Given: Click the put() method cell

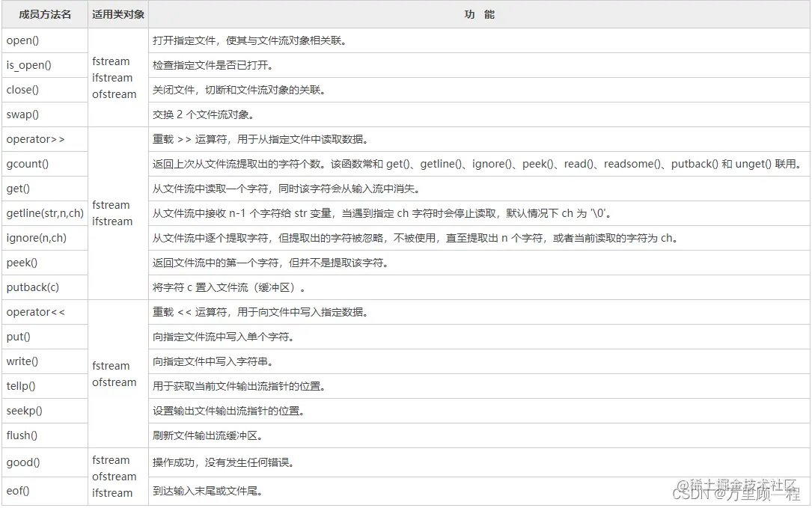Looking at the screenshot, I should click(x=45, y=337).
